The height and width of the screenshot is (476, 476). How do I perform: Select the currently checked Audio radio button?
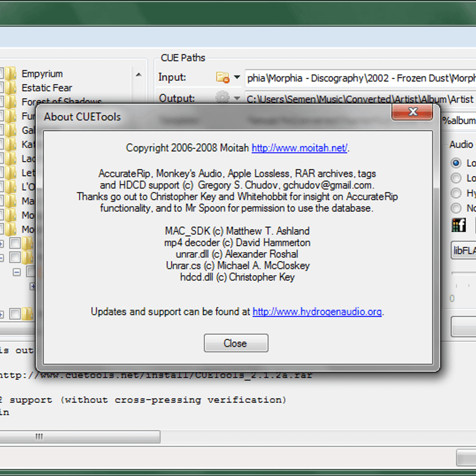[456, 163]
